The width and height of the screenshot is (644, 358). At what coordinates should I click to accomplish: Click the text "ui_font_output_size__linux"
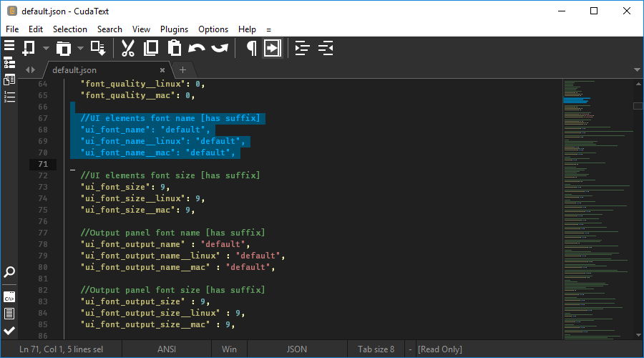[x=150, y=313]
